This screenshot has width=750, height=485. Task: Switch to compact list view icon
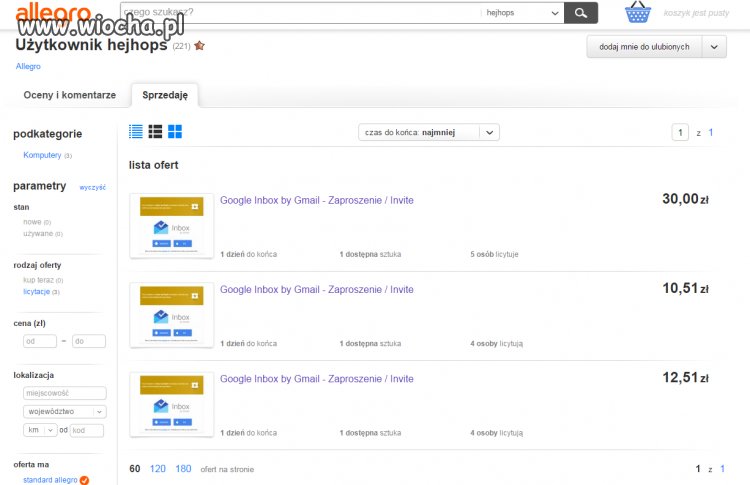136,131
